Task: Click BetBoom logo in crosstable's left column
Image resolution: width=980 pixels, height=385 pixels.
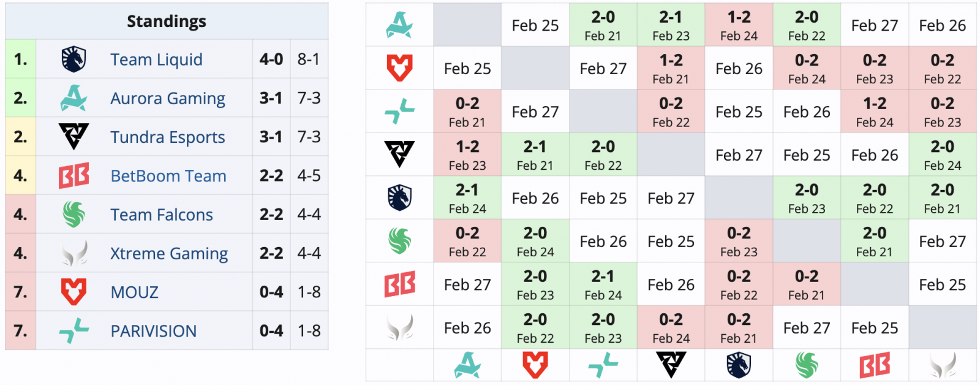Action: tap(399, 285)
